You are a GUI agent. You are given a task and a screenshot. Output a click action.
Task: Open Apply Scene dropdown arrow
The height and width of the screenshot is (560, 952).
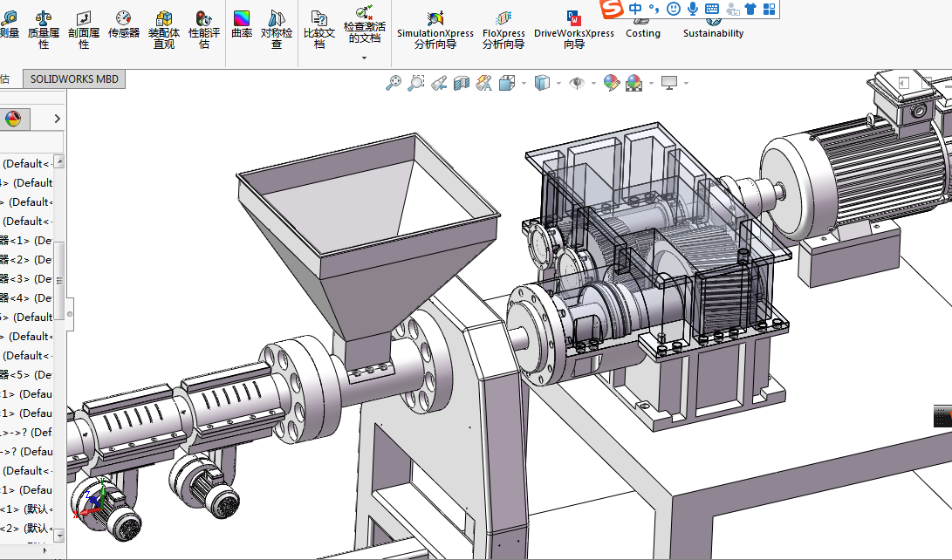click(651, 83)
